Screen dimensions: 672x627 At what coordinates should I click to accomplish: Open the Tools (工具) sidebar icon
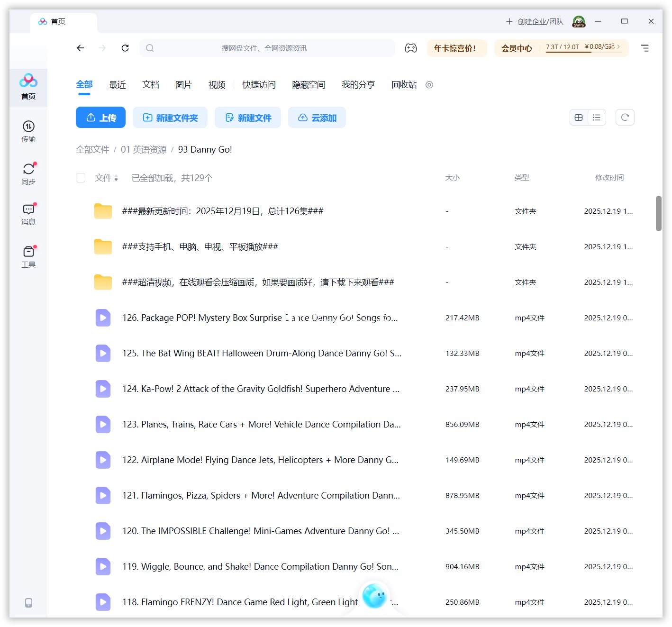click(x=28, y=256)
